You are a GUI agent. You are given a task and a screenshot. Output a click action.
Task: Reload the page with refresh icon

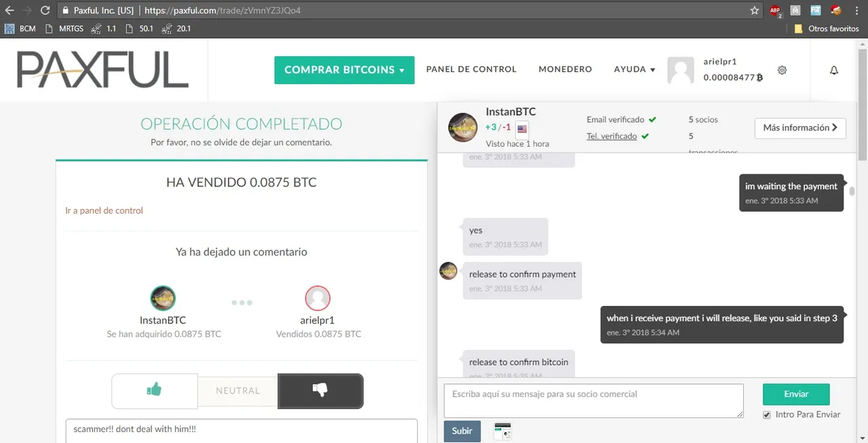(45, 10)
